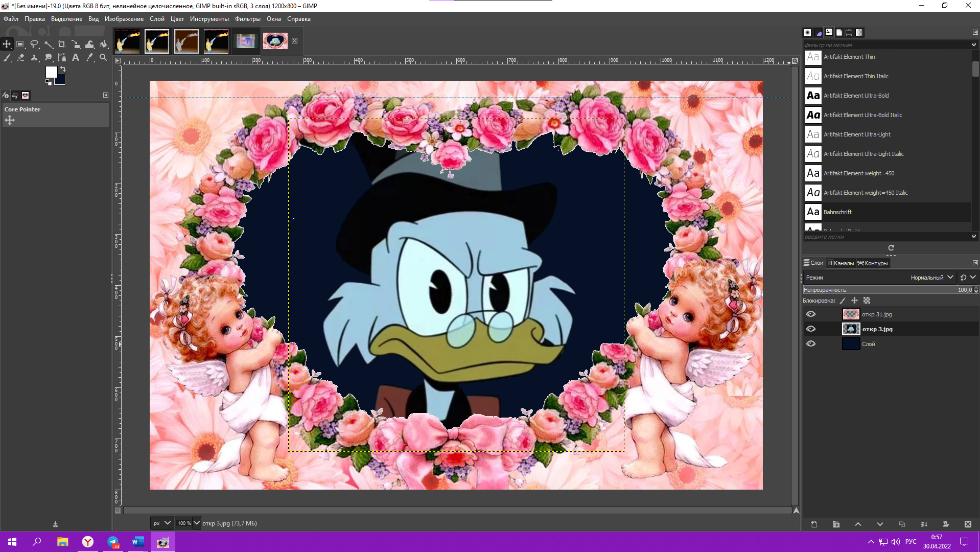
Task: Toggle lock pixels for layer
Action: click(x=843, y=301)
